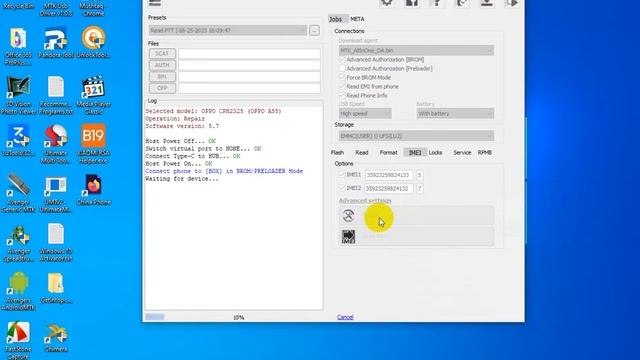The image size is (640, 360).
Task: Toggle the IMEI2 checkbox
Action: [342, 188]
